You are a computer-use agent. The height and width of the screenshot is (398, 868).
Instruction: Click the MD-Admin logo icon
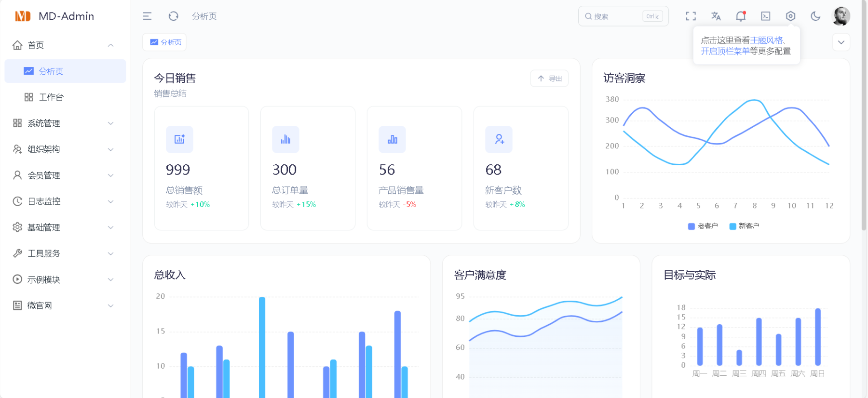(23, 16)
